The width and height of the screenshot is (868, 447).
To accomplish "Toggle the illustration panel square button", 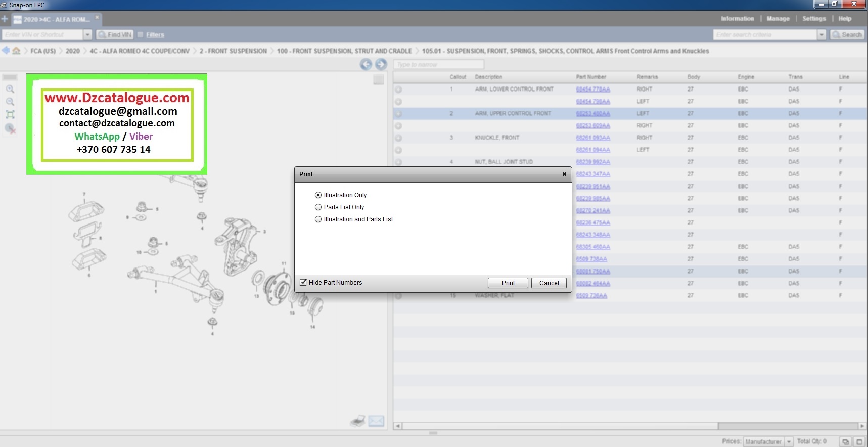I will pyautogui.click(x=379, y=79).
